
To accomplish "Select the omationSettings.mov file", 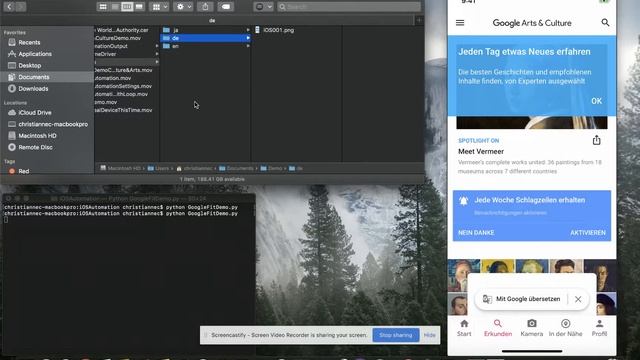I will click(123, 86).
